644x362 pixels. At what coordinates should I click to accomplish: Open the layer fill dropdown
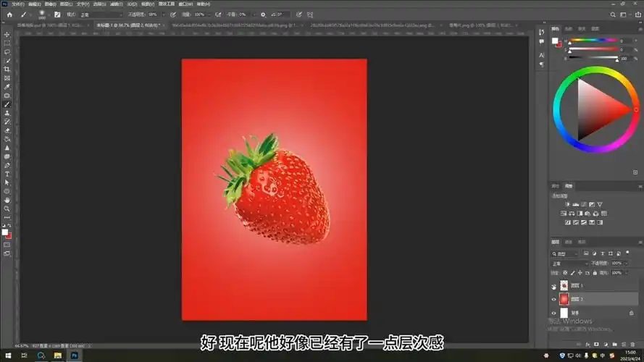626,272
